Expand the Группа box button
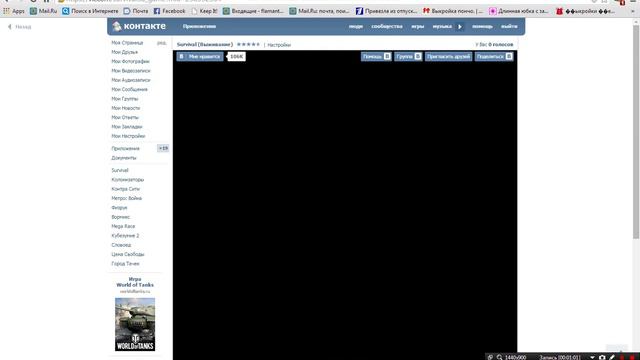This screenshot has height=360, width=640. click(x=408, y=56)
